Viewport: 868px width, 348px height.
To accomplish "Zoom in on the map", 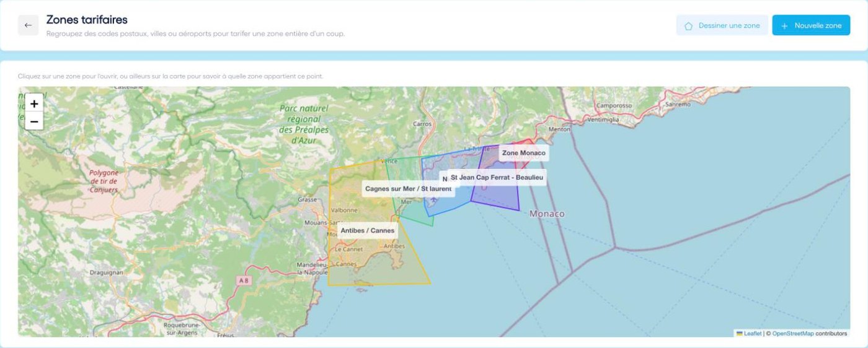I will [x=34, y=104].
